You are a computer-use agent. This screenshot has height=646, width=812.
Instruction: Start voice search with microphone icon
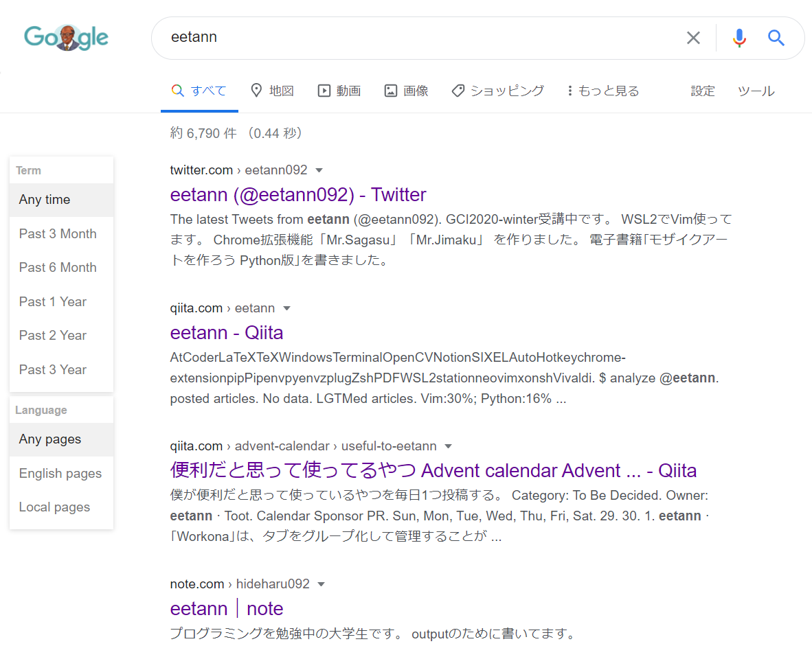coord(739,38)
